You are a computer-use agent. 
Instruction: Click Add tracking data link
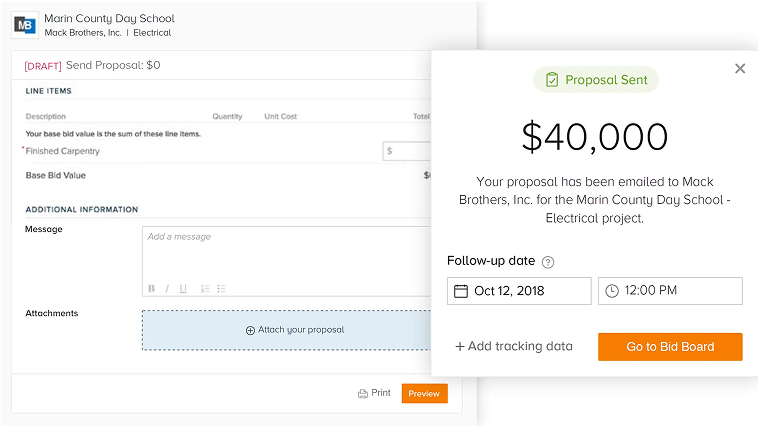pyautogui.click(x=514, y=347)
